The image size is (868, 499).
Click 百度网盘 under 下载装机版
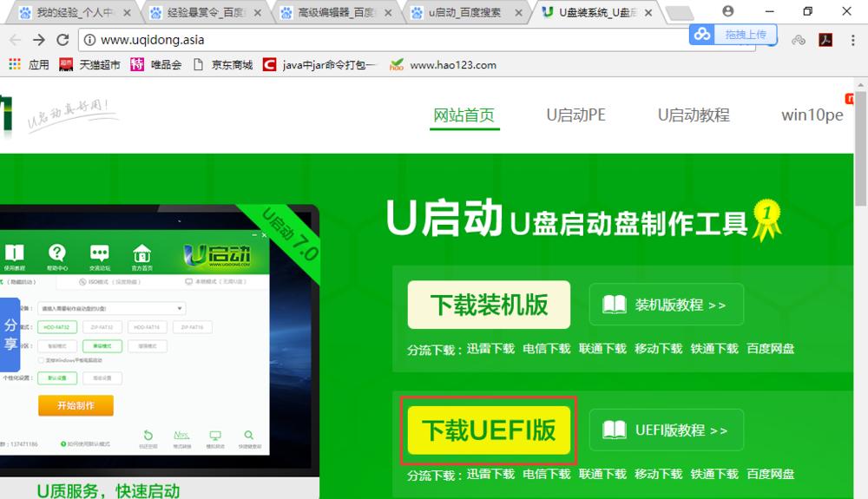770,349
